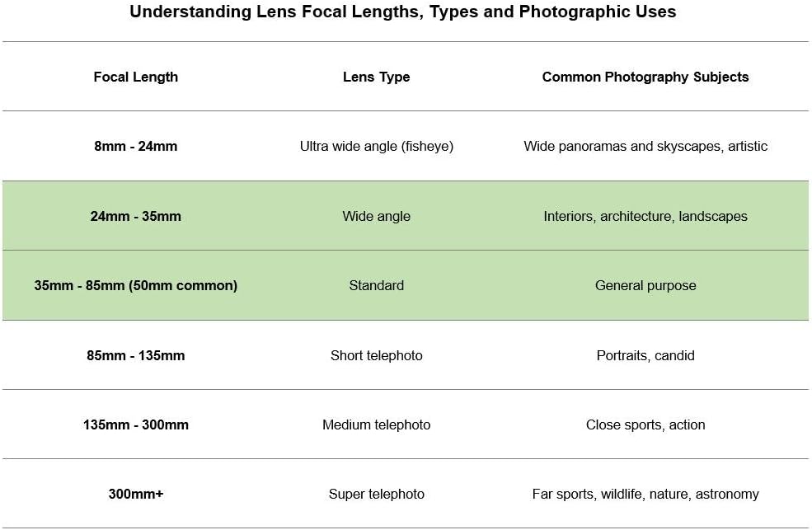Click Wide panoramas and skyscapes, artistic cell
This screenshot has height=530, width=812.
click(645, 147)
